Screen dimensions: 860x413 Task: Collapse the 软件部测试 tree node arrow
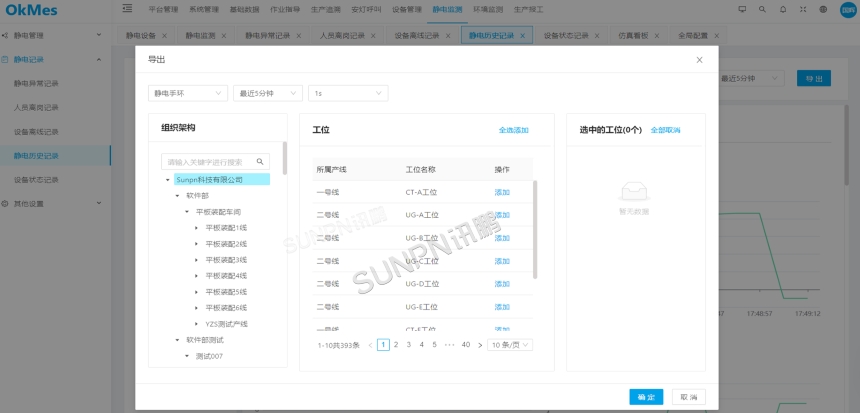point(177,340)
